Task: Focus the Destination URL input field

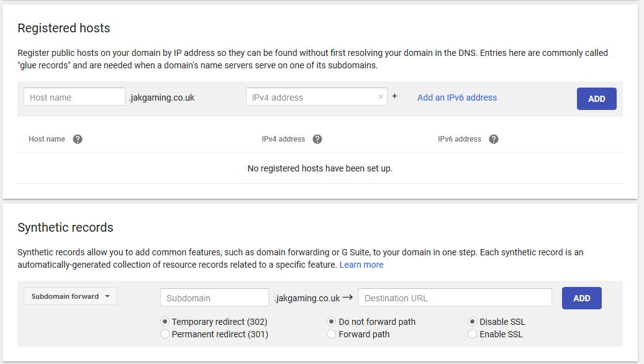Action: (x=455, y=298)
